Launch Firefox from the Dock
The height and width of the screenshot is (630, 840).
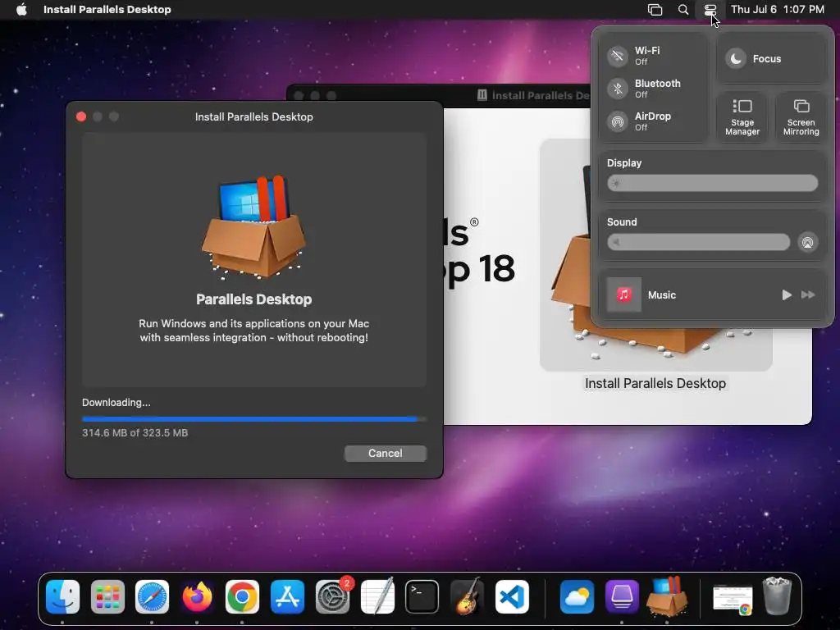[197, 597]
